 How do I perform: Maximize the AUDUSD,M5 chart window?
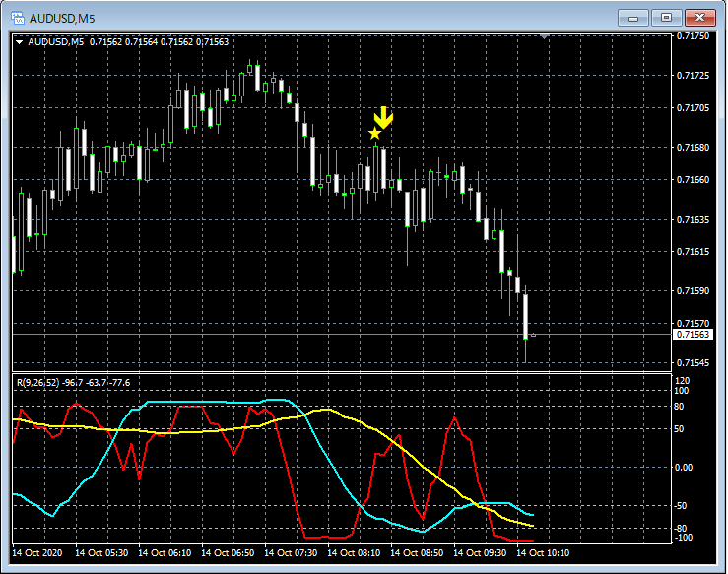666,18
